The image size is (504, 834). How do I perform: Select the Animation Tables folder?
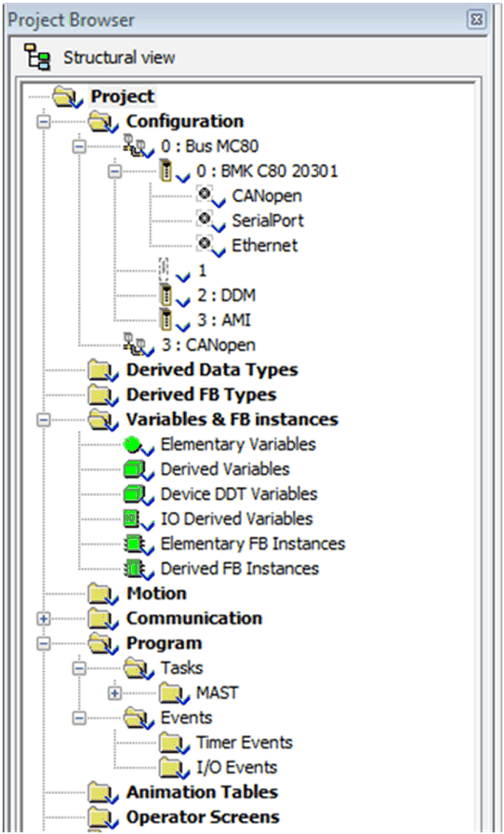pos(202,792)
